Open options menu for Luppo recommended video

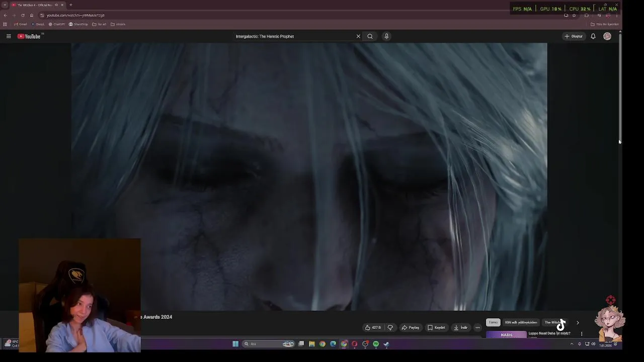[582, 333]
